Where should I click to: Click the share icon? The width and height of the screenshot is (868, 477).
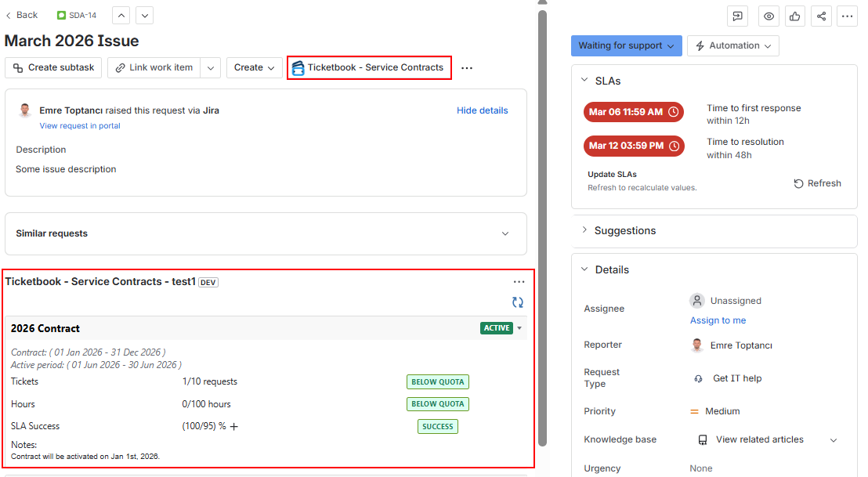coord(822,16)
